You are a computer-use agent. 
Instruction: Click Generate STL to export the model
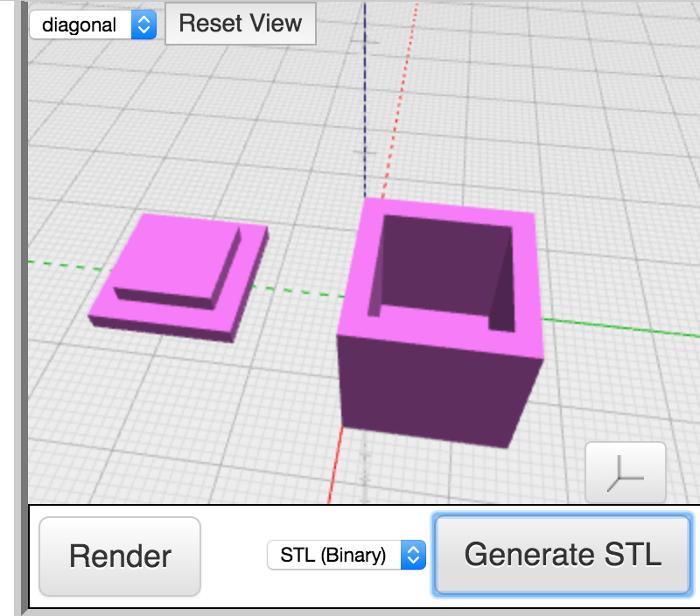[563, 555]
